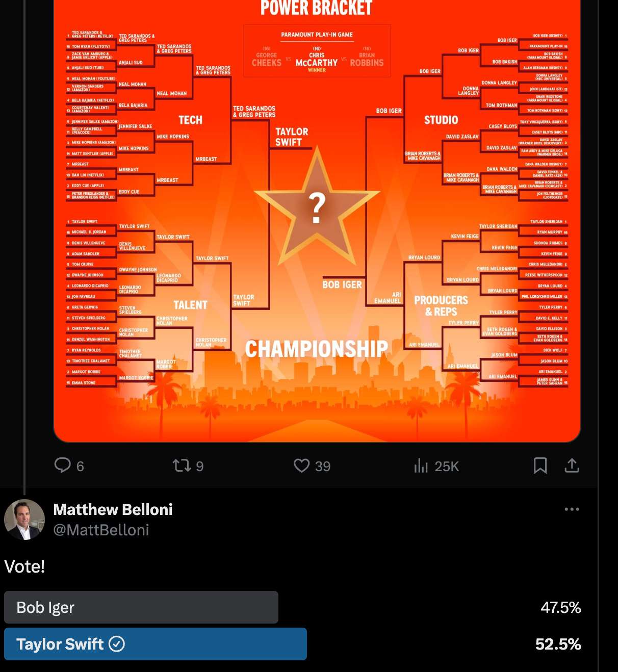
Task: View post analytics bar chart icon
Action: [x=421, y=466]
